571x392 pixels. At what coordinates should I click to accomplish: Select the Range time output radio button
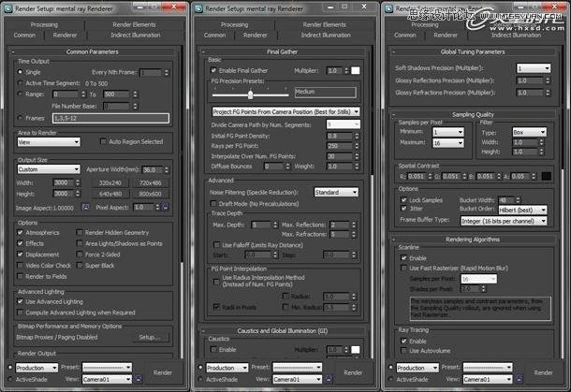point(20,94)
